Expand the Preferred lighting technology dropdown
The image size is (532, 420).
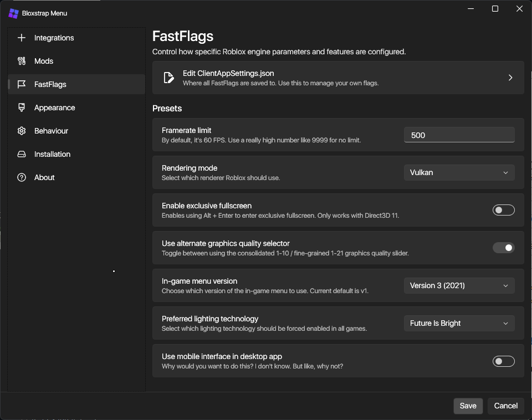coord(459,323)
